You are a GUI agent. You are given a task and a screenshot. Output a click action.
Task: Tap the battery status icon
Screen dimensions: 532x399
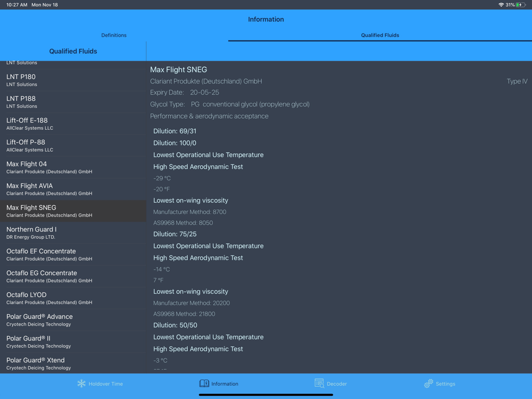tap(521, 5)
